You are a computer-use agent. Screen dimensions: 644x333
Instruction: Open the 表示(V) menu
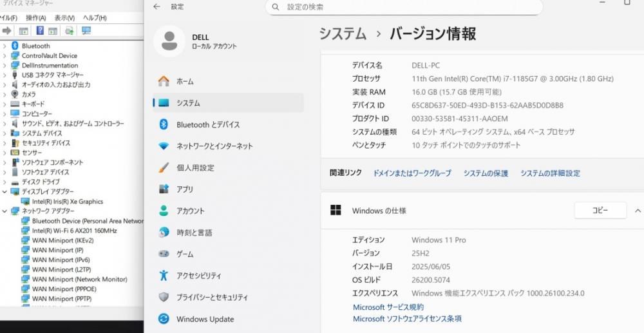pyautogui.click(x=64, y=17)
